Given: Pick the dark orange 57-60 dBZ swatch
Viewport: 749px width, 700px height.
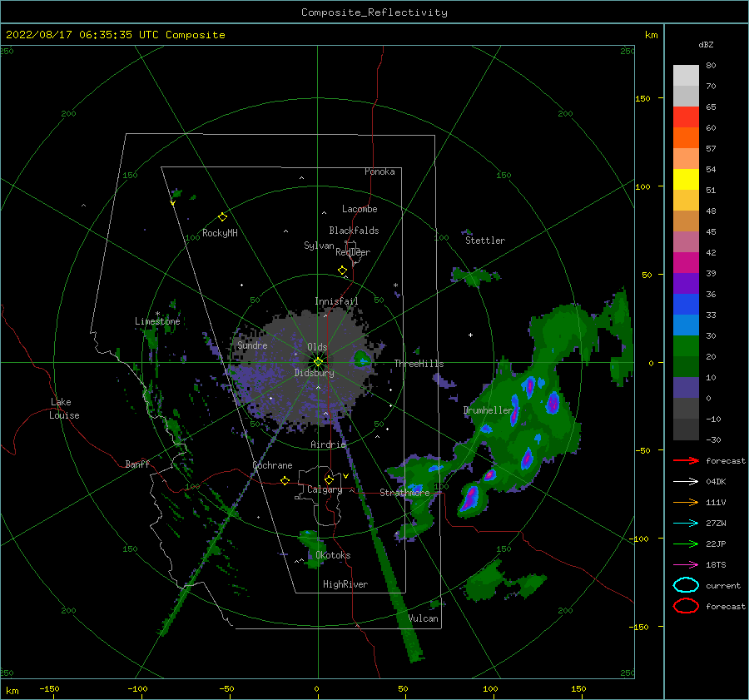Looking at the screenshot, I should [x=686, y=138].
